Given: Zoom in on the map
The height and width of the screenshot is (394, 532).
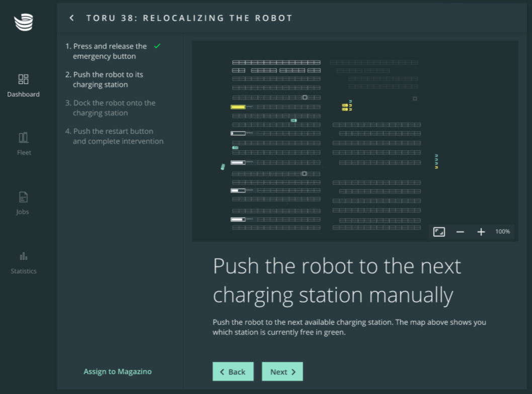Looking at the screenshot, I should tap(481, 232).
